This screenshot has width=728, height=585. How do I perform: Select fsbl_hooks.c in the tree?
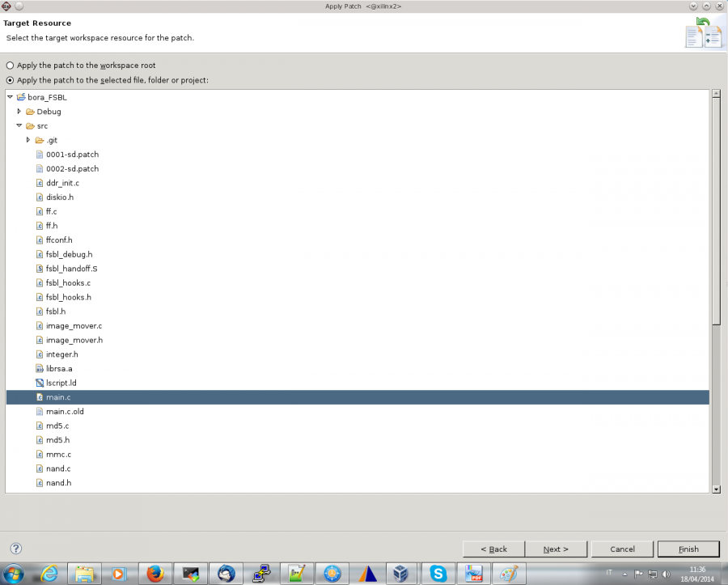tap(68, 283)
